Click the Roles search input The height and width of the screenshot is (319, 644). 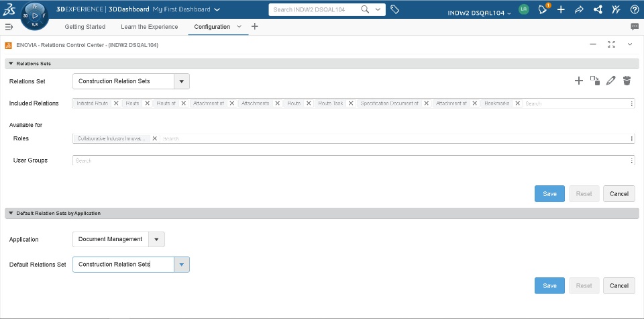click(394, 139)
